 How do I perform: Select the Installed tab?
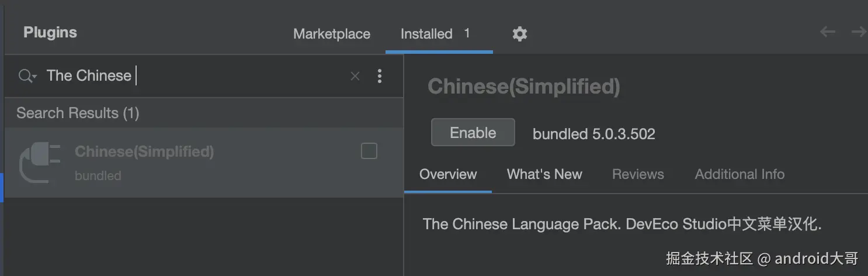coord(426,34)
